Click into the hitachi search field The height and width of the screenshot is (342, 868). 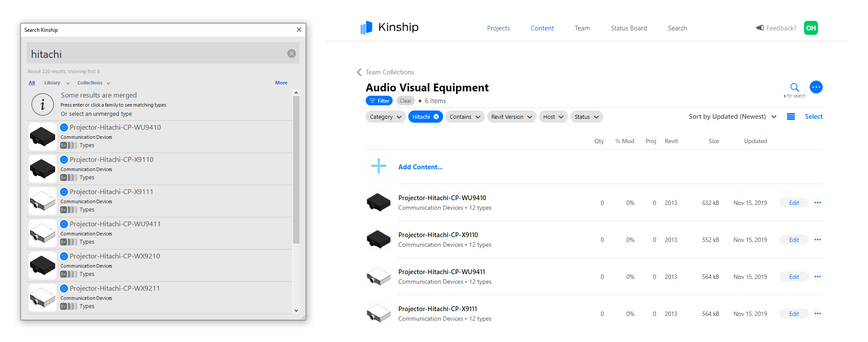[163, 54]
